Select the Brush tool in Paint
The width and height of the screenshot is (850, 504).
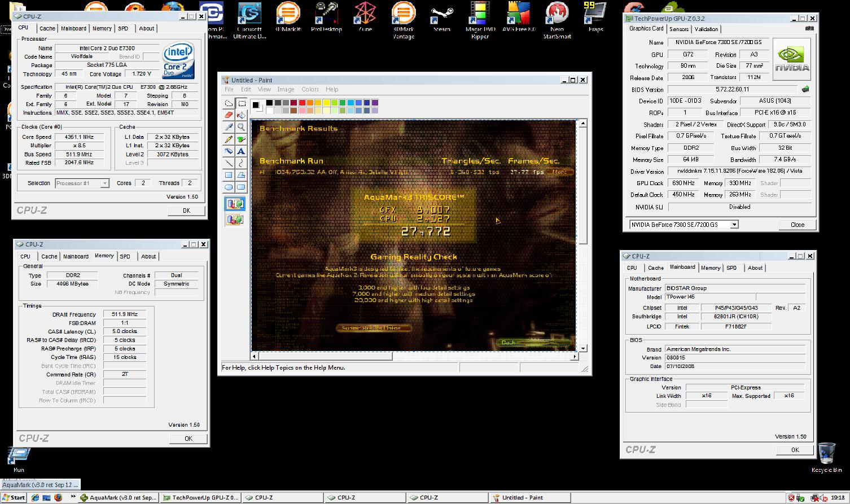pos(241,139)
